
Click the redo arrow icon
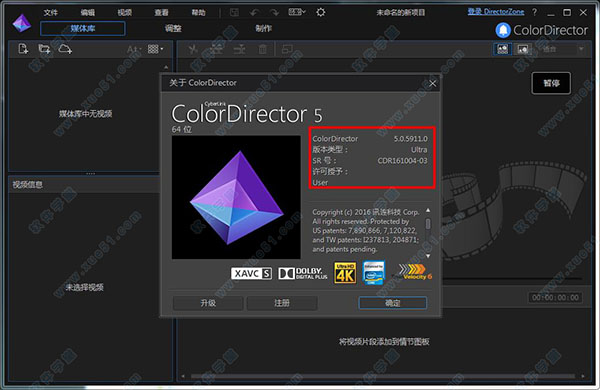(x=274, y=13)
